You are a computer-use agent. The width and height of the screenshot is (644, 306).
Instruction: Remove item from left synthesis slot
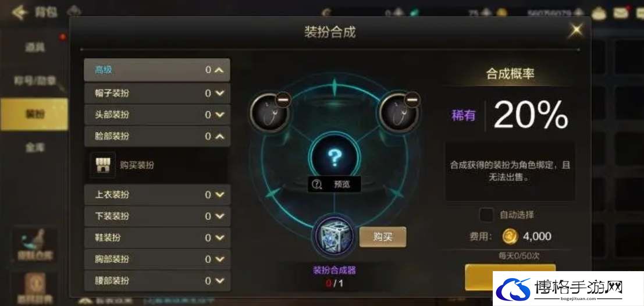[x=283, y=99]
